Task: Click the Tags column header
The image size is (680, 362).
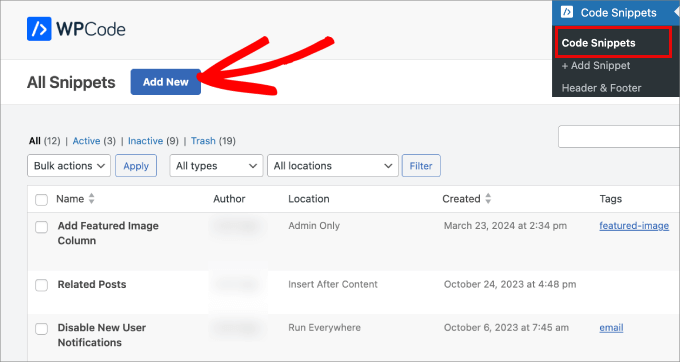Action: coord(611,199)
